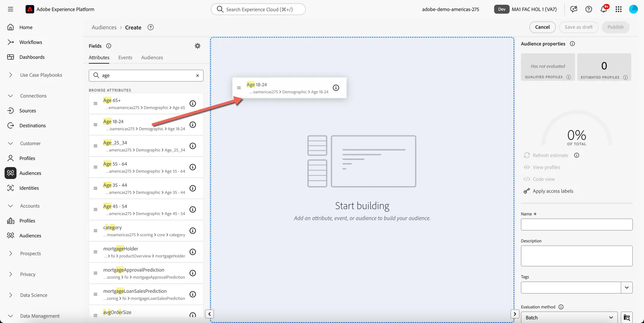The height and width of the screenshot is (323, 644).
Task: Focus the Search Experience Cloud box
Action: (258, 9)
